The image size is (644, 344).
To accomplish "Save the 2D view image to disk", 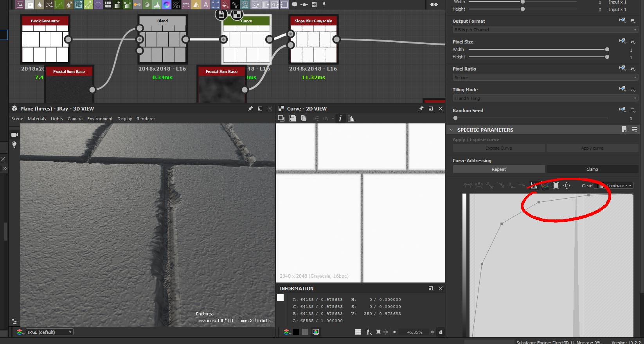I will (x=292, y=118).
